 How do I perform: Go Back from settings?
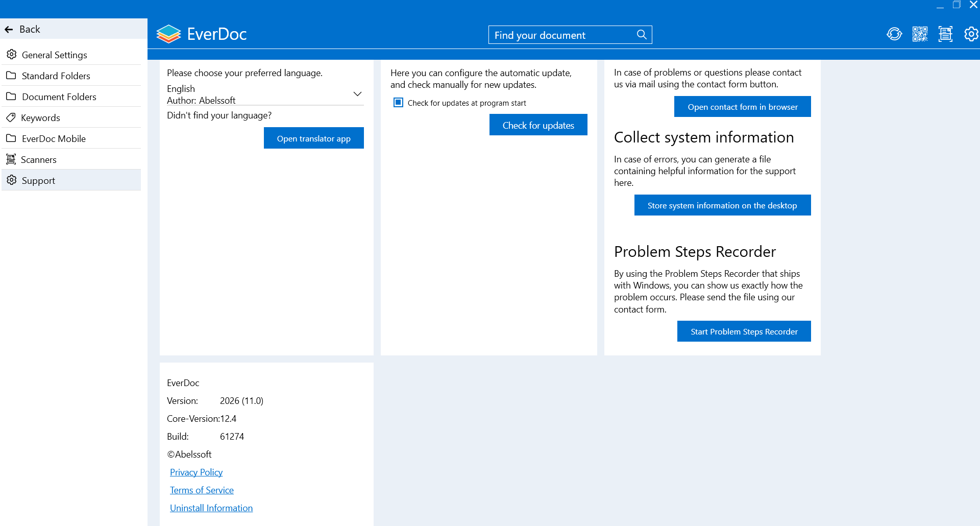(73, 29)
